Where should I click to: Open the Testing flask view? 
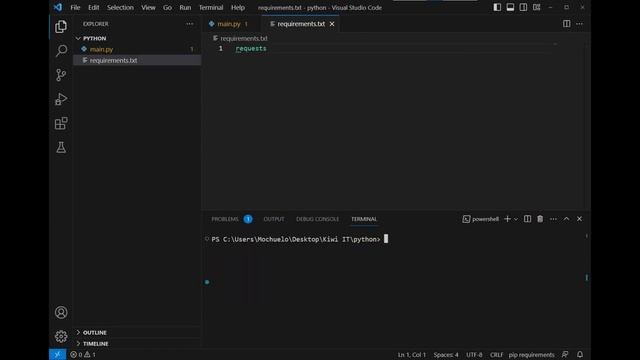(61, 147)
